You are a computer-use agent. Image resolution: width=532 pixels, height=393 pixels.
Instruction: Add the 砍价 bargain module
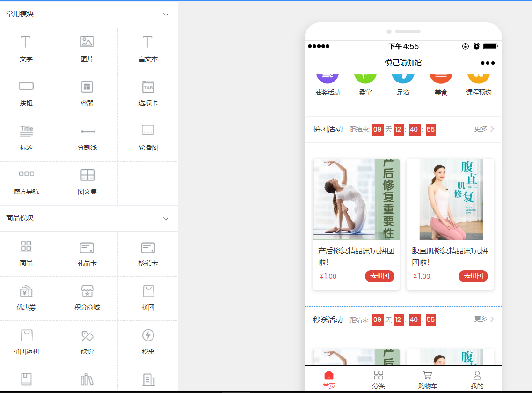(87, 342)
